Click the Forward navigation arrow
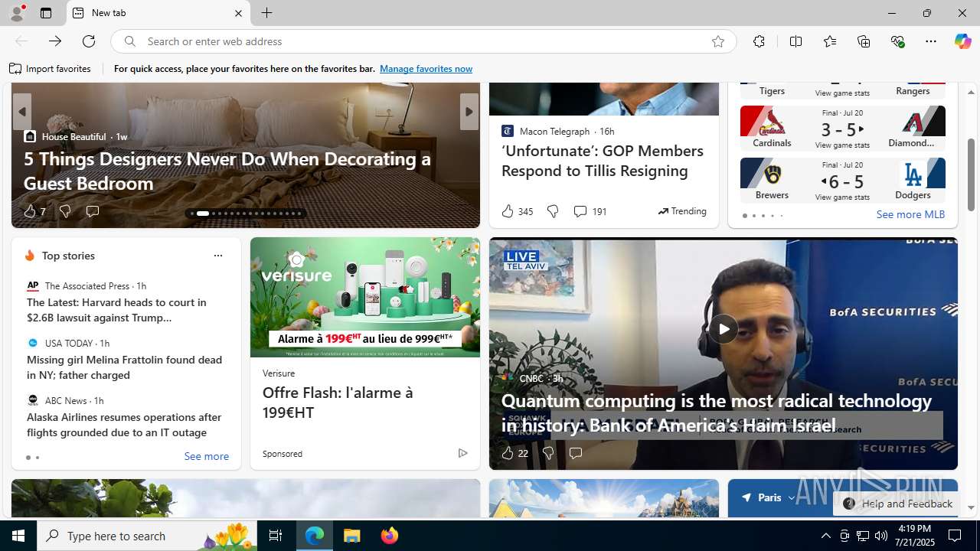The image size is (980, 551). point(55,41)
